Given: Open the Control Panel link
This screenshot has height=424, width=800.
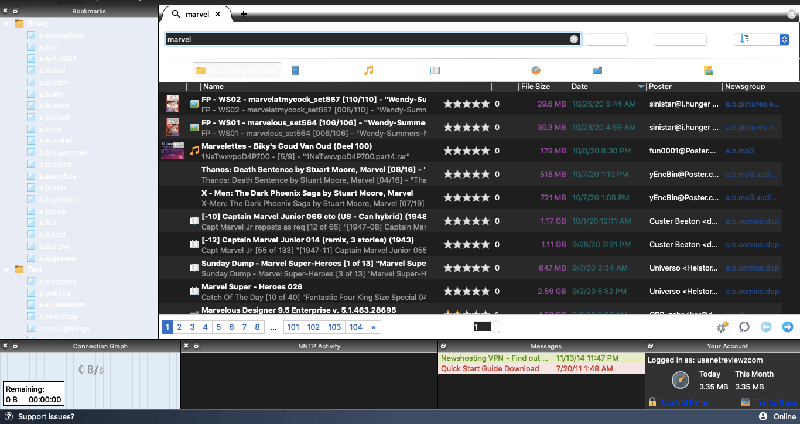Looking at the screenshot, I should pos(685,402).
